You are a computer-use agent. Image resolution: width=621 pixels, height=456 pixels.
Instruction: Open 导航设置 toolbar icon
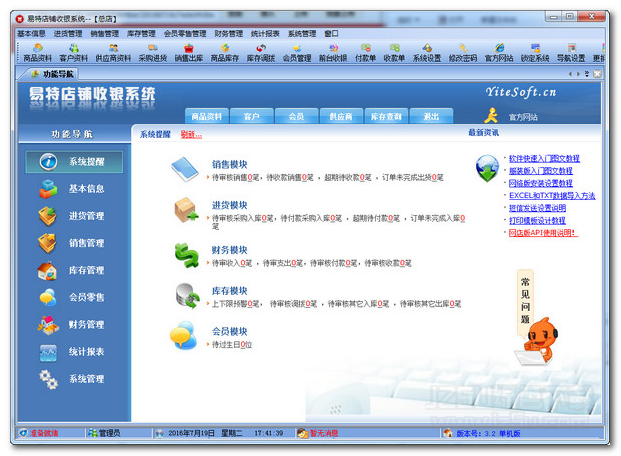[571, 53]
